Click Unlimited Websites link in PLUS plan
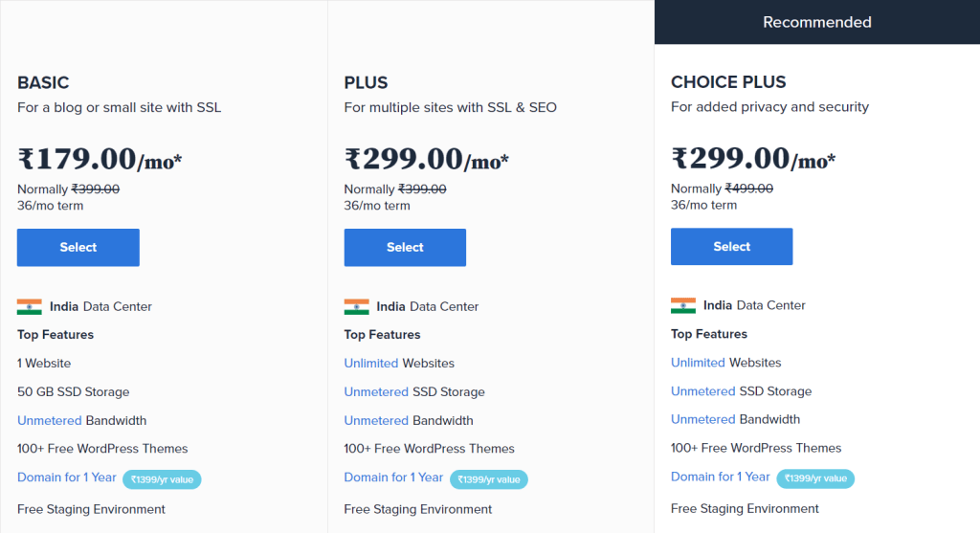Viewport: 980px width, 533px height. tap(370, 363)
